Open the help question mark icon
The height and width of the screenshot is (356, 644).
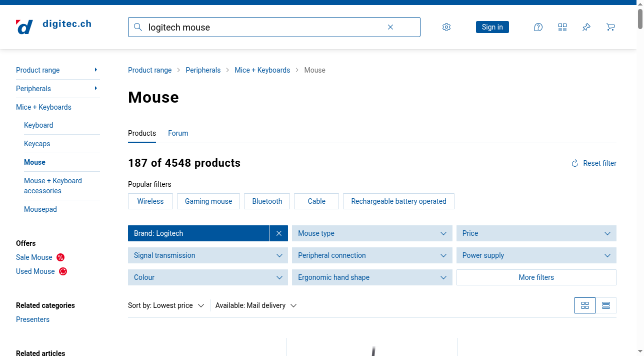click(538, 27)
